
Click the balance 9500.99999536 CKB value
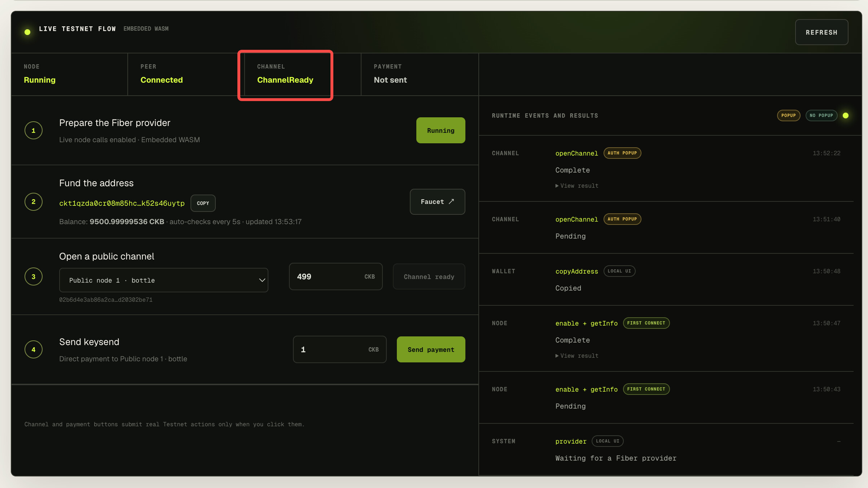click(x=127, y=222)
